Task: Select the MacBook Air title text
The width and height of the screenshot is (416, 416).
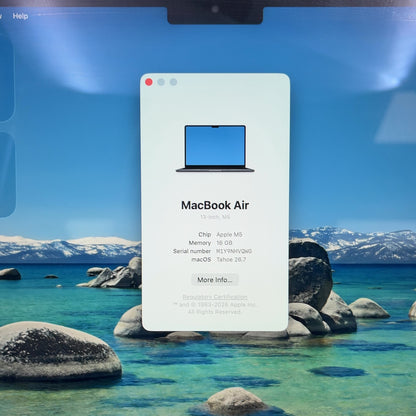Action: (x=215, y=205)
